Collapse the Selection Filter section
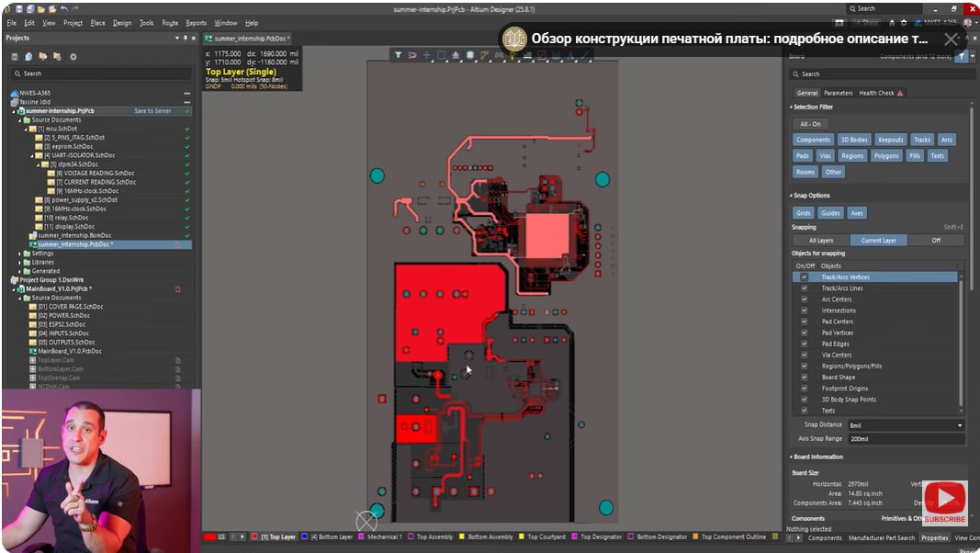The width and height of the screenshot is (980, 553). (x=791, y=107)
